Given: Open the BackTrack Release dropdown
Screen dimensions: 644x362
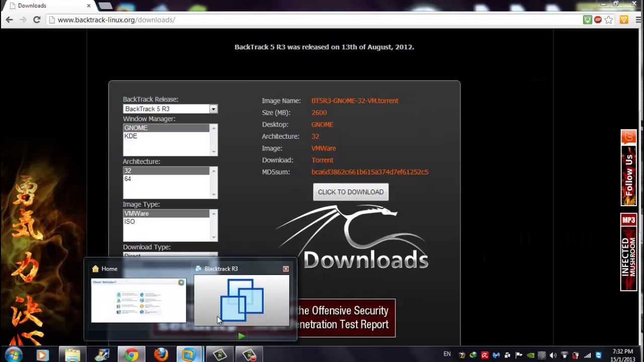Looking at the screenshot, I should tap(170, 109).
